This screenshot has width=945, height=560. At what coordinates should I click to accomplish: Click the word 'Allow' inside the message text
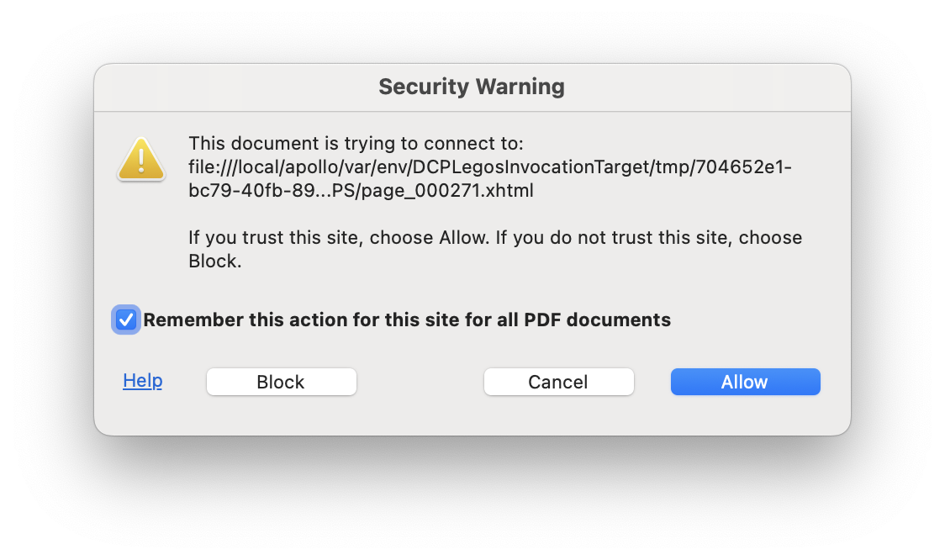tap(462, 237)
